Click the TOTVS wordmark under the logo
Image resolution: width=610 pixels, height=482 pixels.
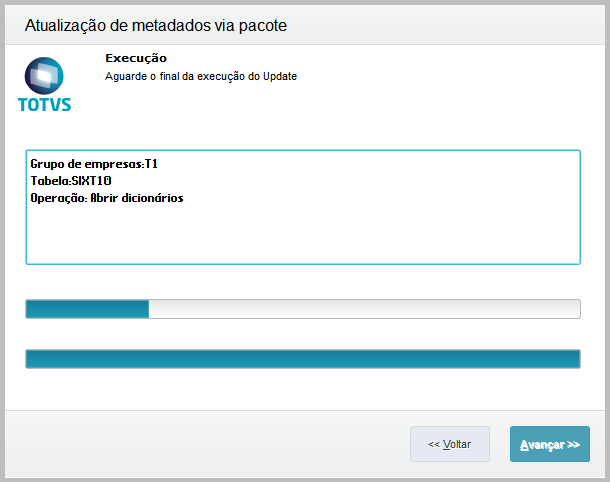click(45, 104)
